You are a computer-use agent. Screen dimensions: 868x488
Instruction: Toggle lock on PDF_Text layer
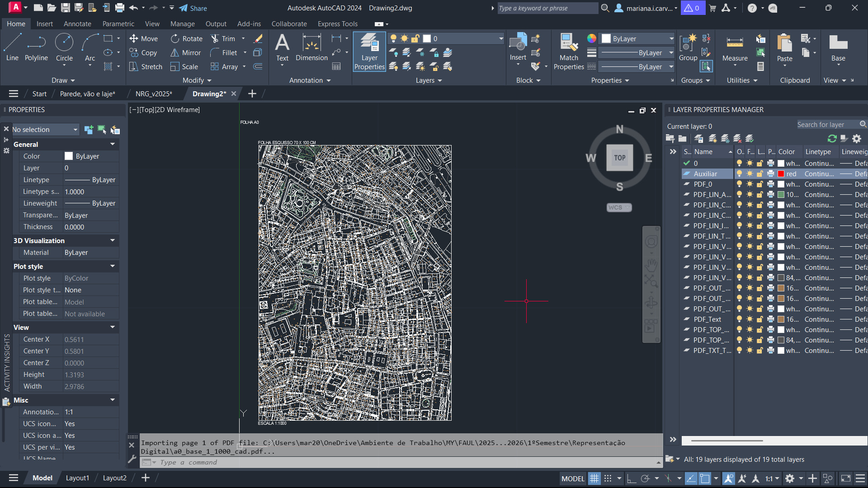pyautogui.click(x=760, y=319)
